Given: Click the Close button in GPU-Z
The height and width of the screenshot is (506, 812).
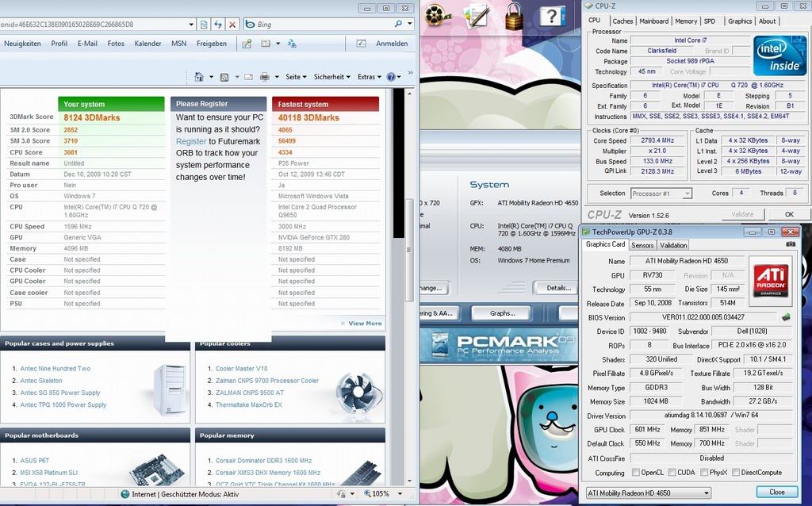Looking at the screenshot, I should coord(777,492).
